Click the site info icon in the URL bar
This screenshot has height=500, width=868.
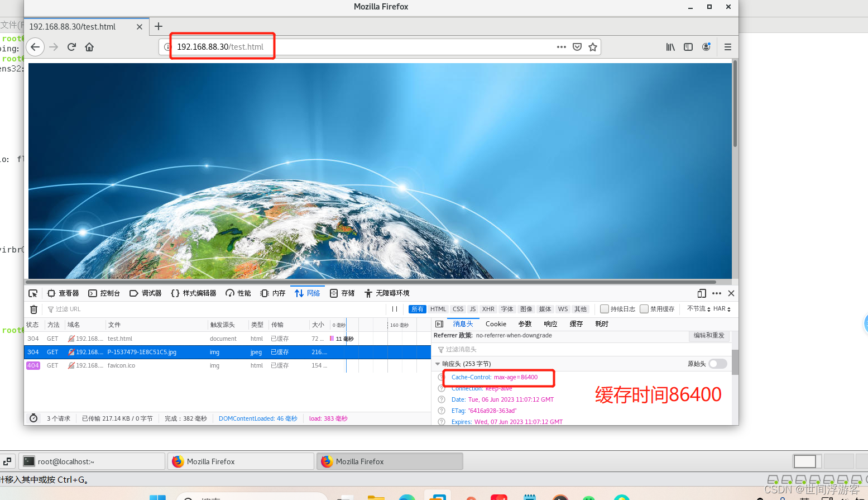[x=167, y=47]
